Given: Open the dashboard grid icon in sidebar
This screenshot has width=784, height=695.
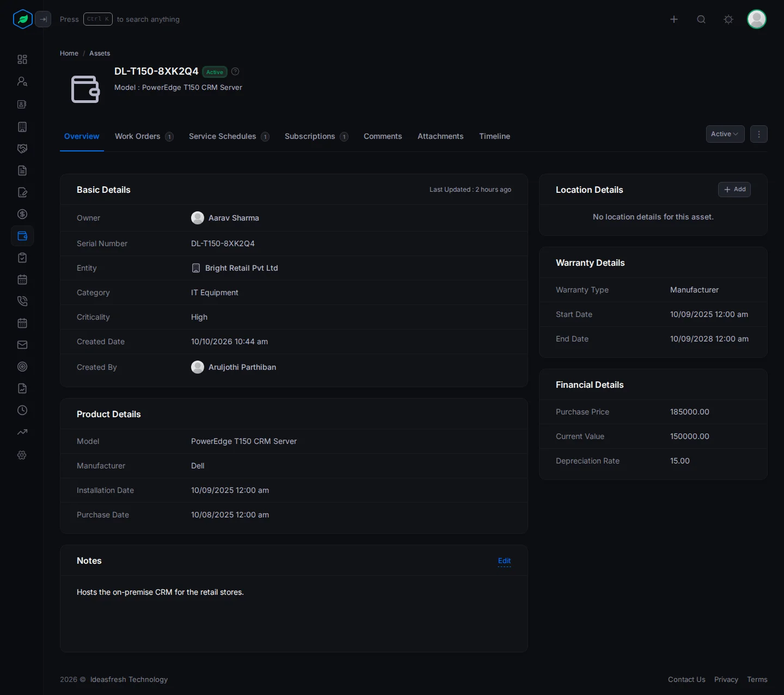Looking at the screenshot, I should (22, 59).
